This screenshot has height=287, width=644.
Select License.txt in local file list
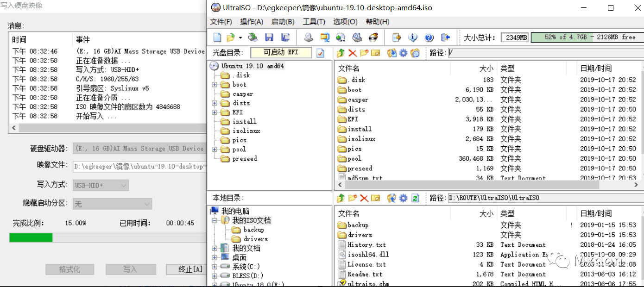tap(366, 264)
